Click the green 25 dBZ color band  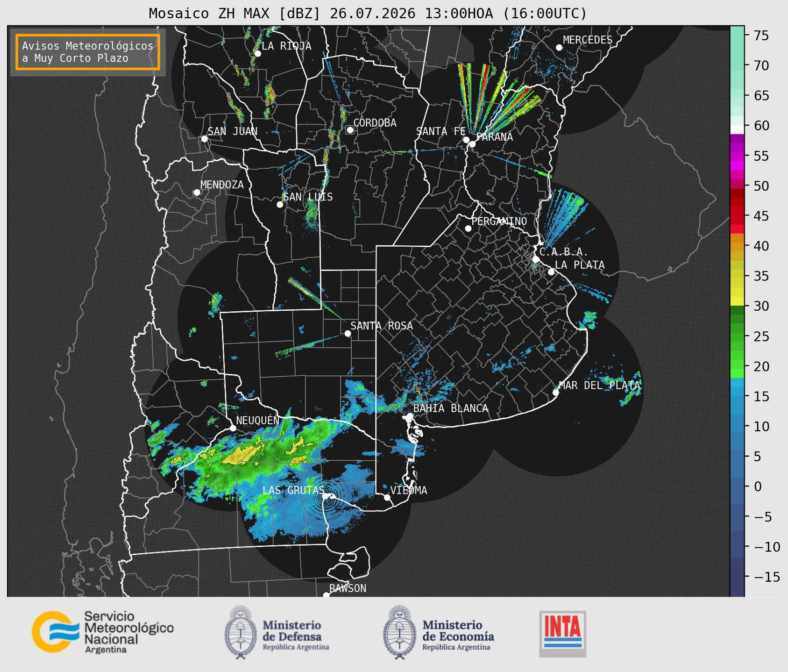pyautogui.click(x=737, y=336)
